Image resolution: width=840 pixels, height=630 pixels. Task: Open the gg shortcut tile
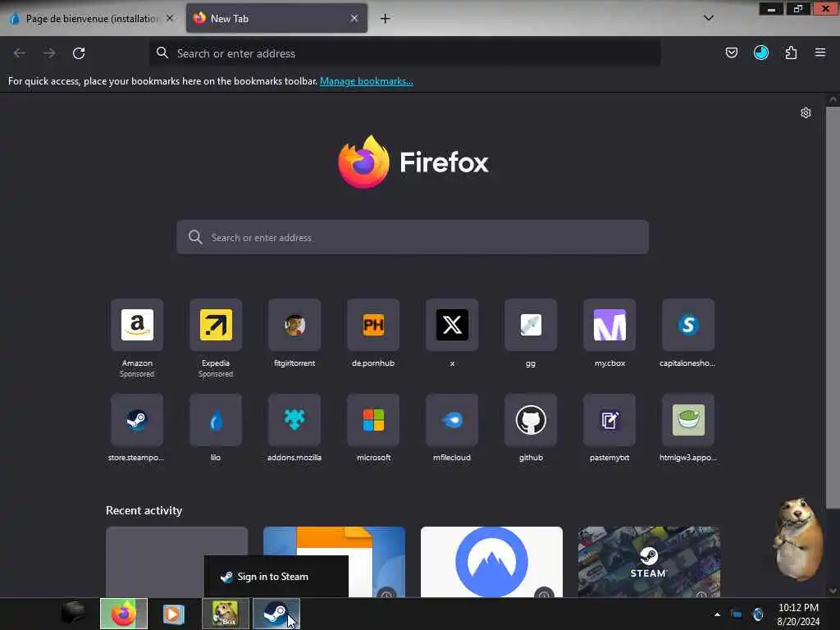click(x=531, y=325)
